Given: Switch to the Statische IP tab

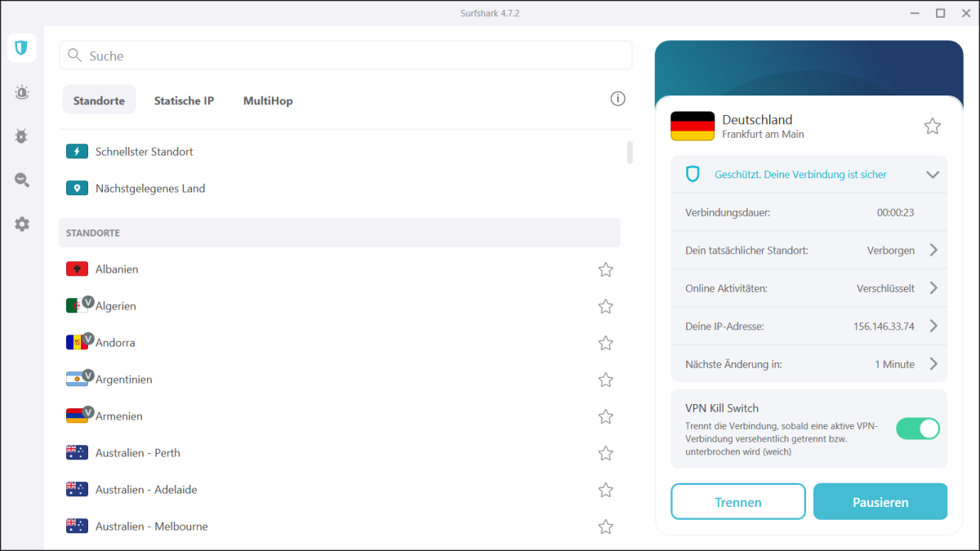Looking at the screenshot, I should (x=184, y=100).
